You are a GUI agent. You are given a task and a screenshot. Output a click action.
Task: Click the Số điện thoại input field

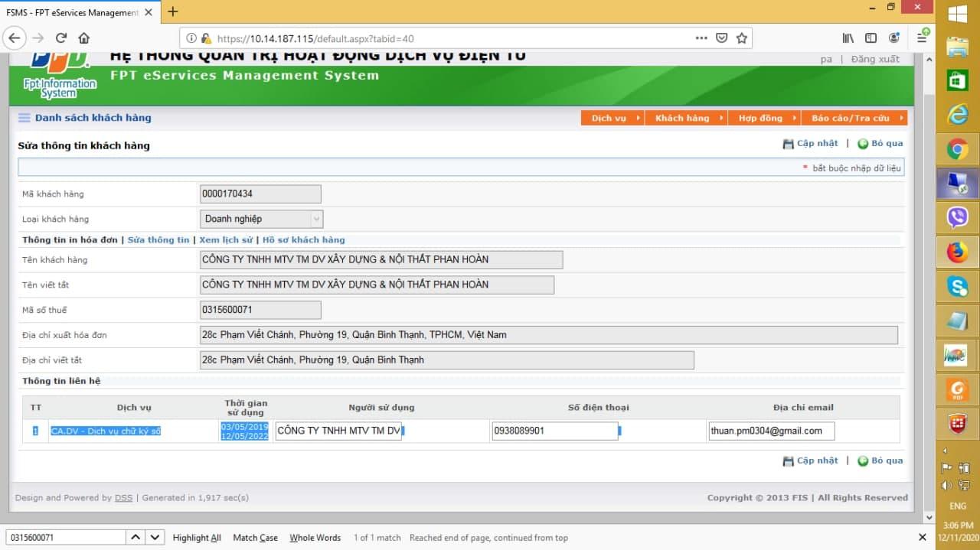point(555,431)
